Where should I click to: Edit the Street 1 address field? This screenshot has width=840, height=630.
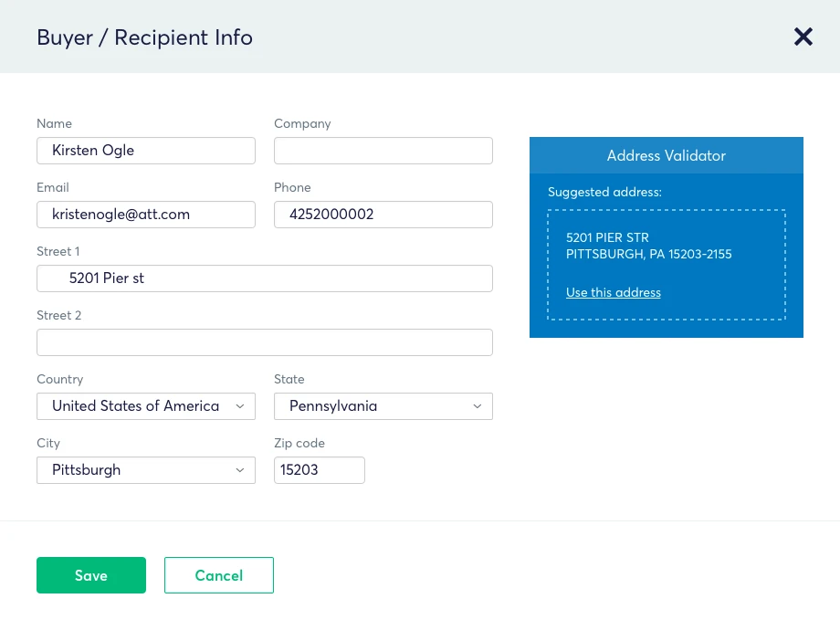coord(265,278)
